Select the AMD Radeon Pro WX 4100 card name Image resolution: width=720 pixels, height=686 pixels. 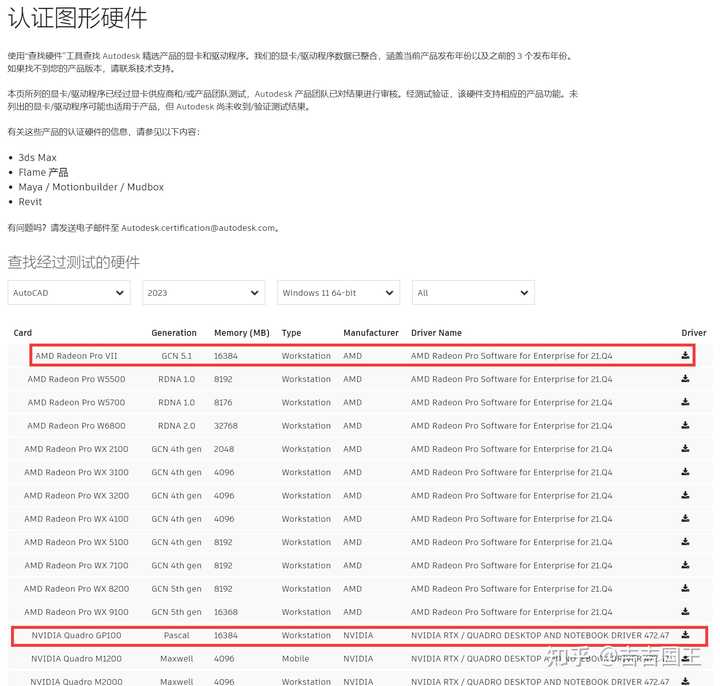76,519
